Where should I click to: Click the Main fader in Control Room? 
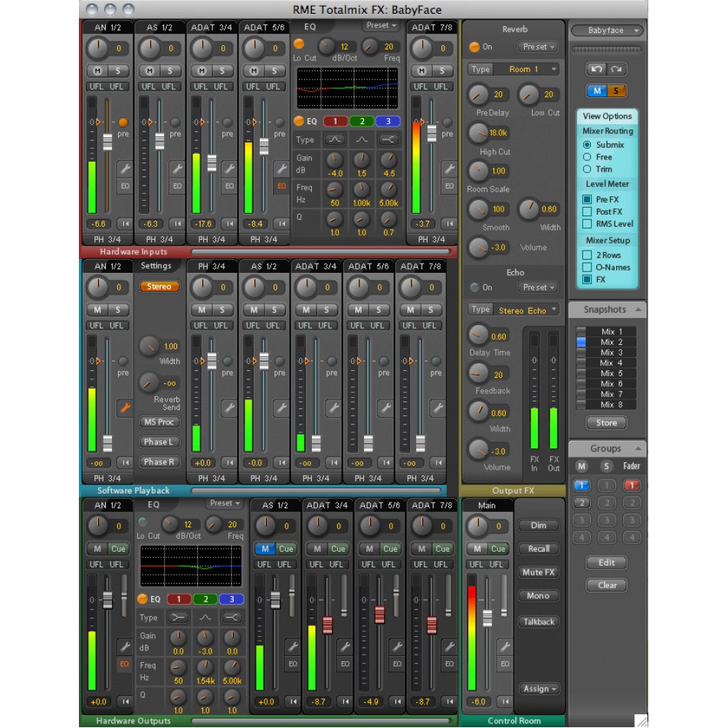click(x=487, y=618)
